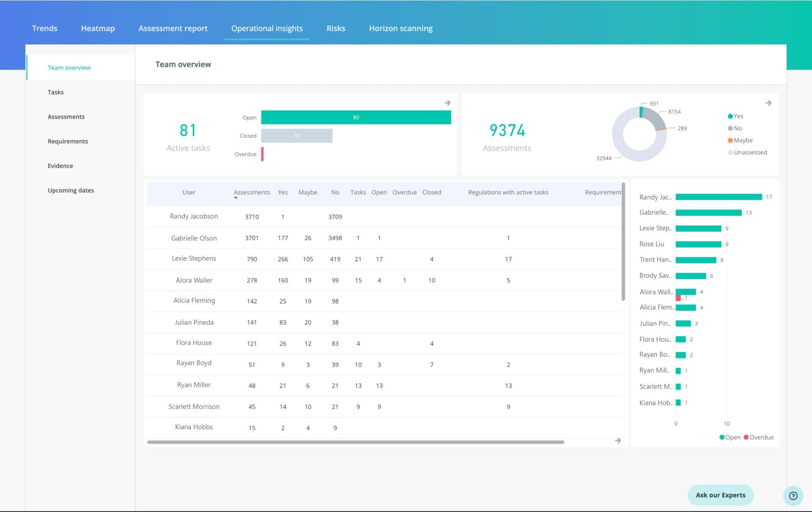Open the Horizon scanning tab
812x512 pixels.
[x=401, y=28]
